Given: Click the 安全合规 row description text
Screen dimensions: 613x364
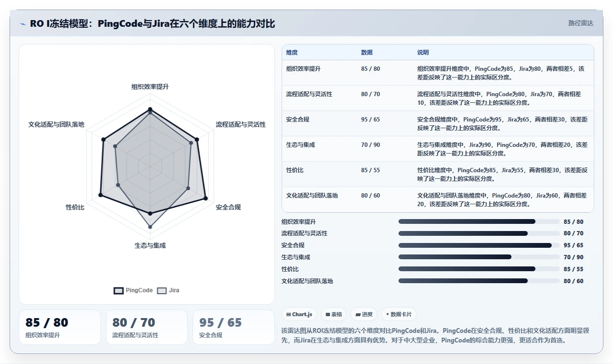Looking at the screenshot, I should point(502,123).
